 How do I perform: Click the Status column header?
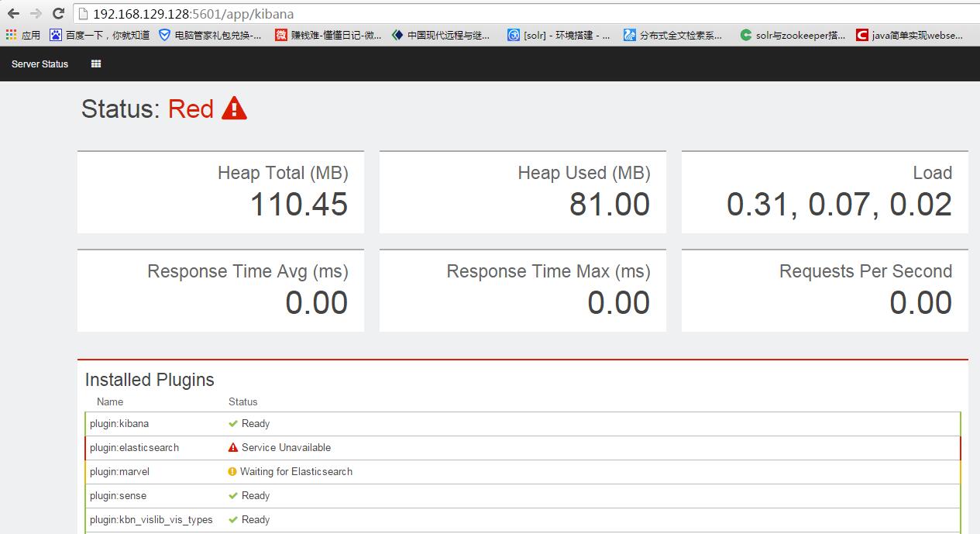[243, 401]
